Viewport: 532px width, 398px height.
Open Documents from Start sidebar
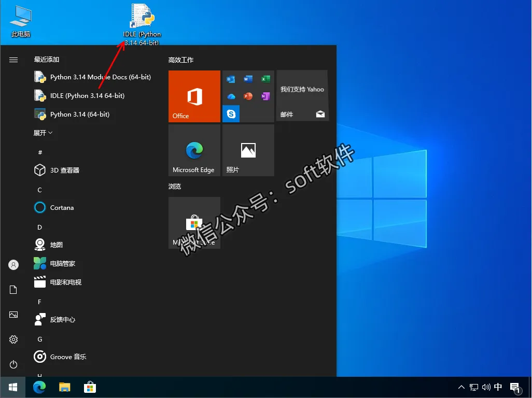[x=13, y=290]
